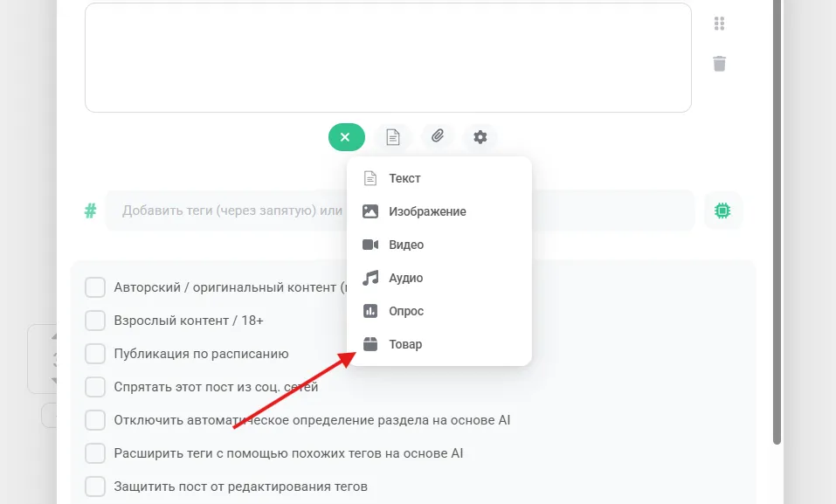This screenshot has width=836, height=504.
Task: Click inside the empty text block area
Action: click(x=388, y=58)
